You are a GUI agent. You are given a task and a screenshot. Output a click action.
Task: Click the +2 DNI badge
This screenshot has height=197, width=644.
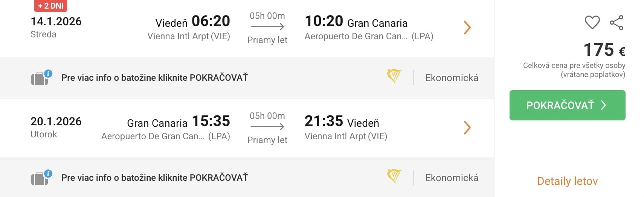[x=50, y=6]
